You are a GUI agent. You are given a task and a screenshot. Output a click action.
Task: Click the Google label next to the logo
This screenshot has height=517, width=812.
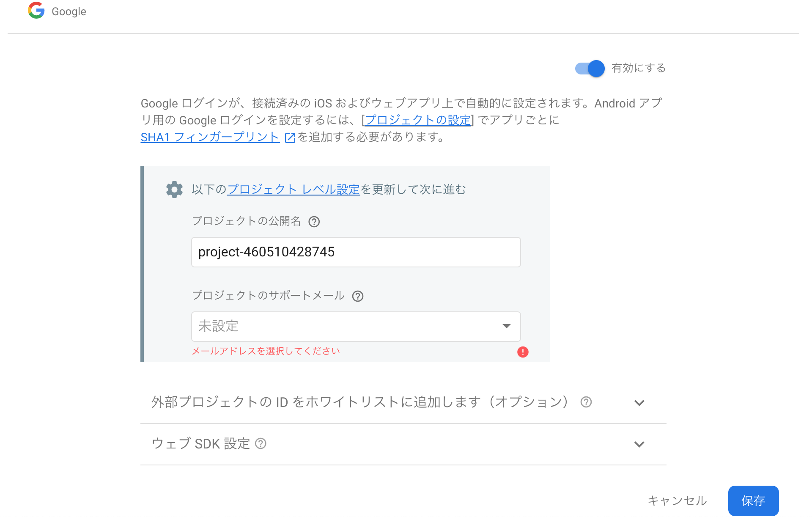(x=69, y=11)
